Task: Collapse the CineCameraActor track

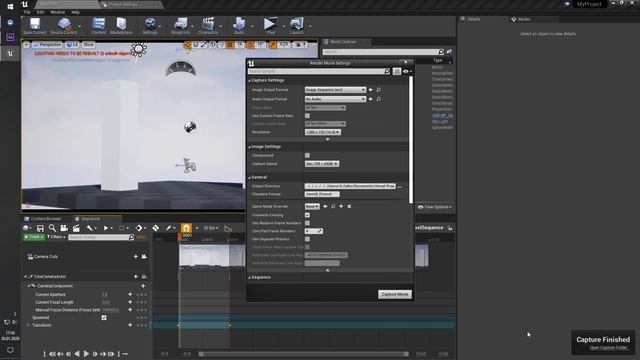Action: click(25, 276)
